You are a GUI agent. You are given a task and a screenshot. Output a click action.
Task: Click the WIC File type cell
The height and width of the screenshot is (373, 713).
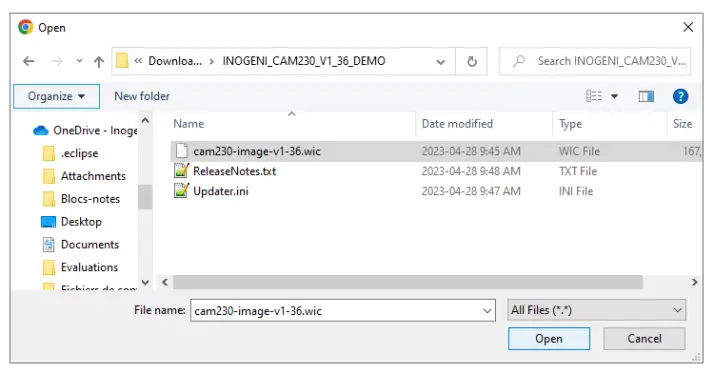pos(579,151)
